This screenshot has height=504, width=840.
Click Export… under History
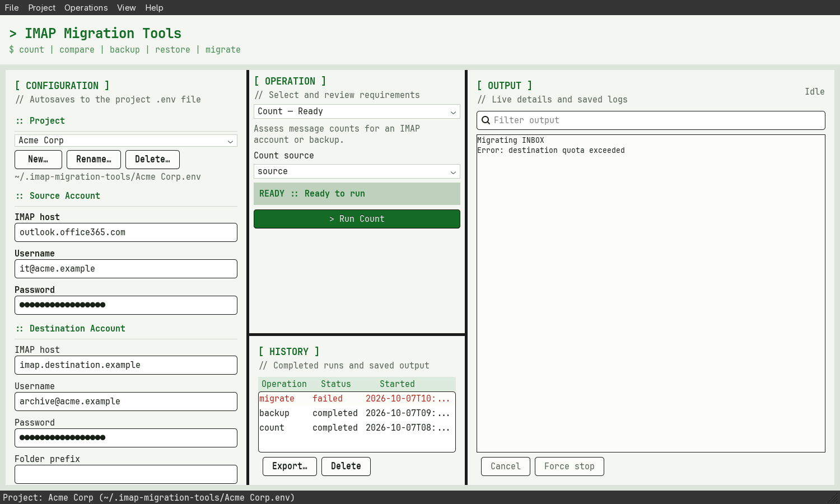point(290,466)
